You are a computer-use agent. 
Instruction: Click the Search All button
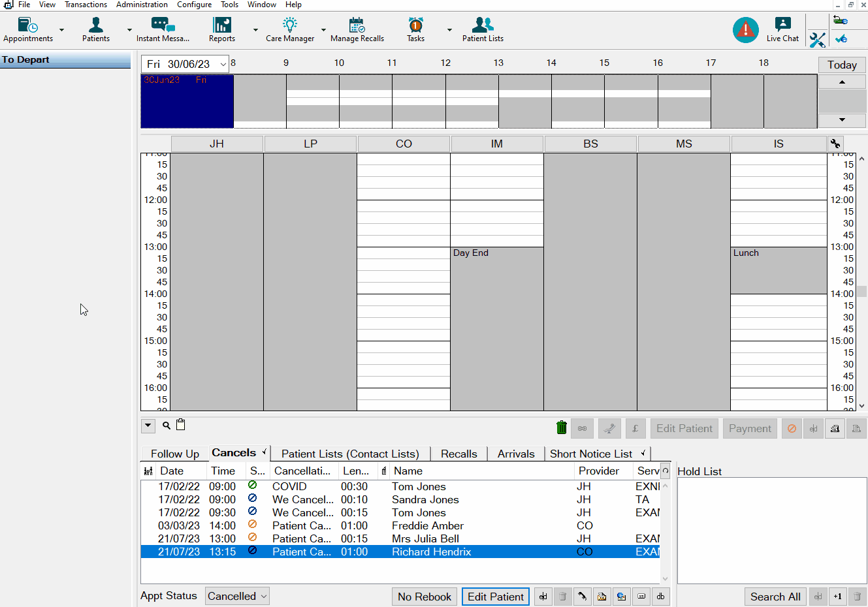[x=775, y=597]
